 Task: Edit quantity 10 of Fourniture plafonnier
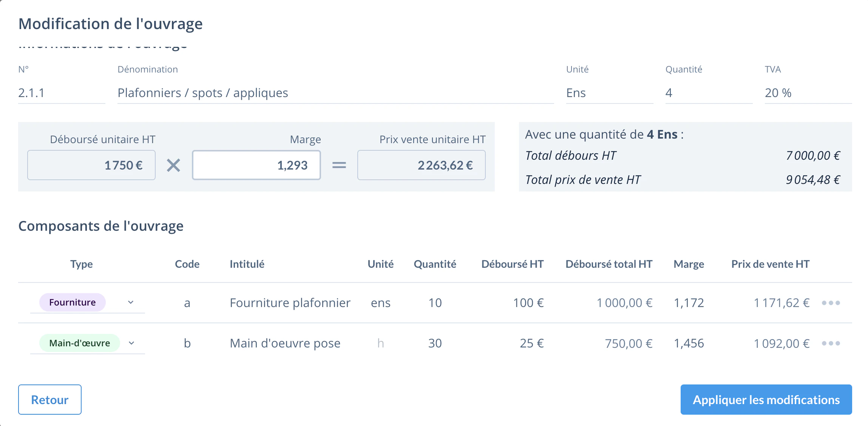coord(435,303)
